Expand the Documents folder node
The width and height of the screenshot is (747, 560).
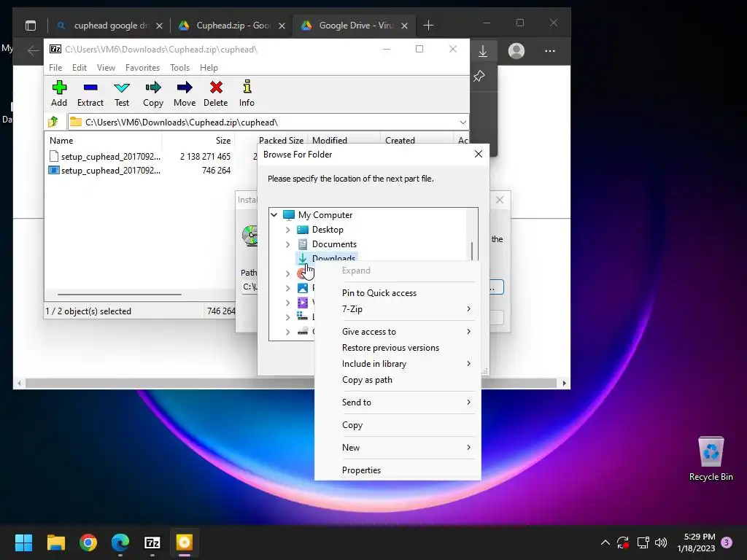(287, 244)
